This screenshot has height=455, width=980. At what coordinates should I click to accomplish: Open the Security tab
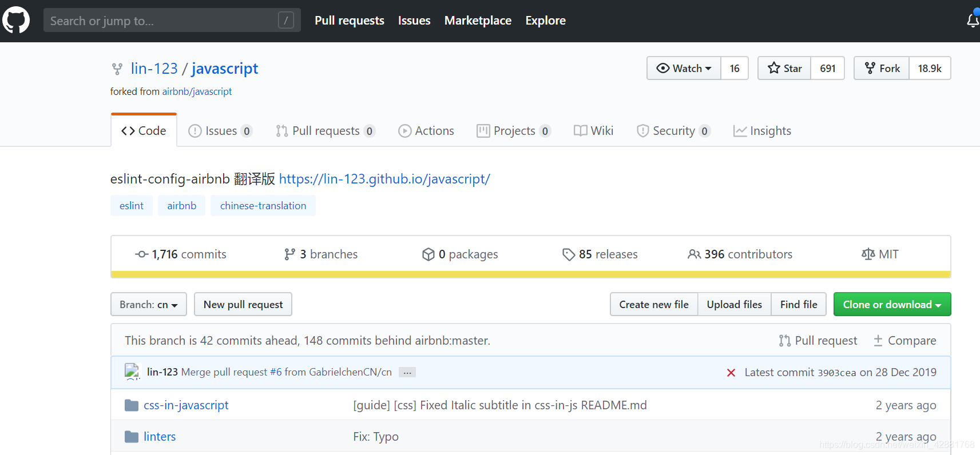coord(673,131)
